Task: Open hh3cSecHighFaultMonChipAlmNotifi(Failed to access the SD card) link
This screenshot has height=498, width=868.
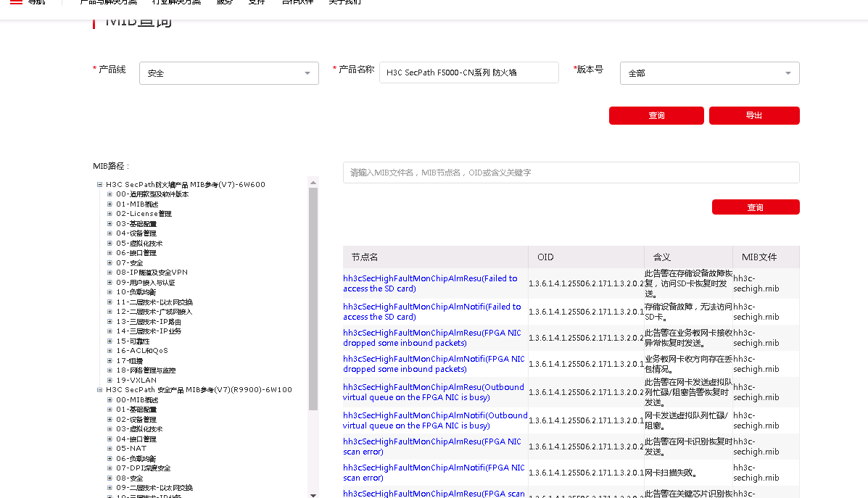Action: tap(431, 312)
